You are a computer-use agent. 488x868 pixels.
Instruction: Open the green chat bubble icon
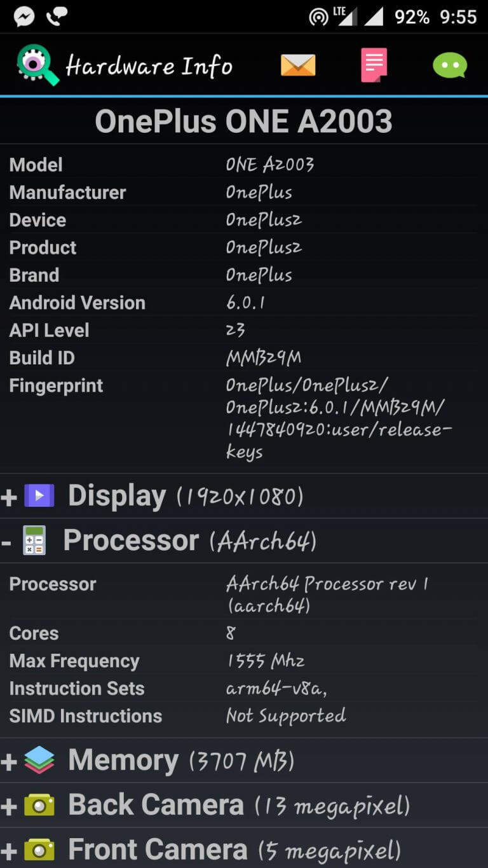click(450, 65)
